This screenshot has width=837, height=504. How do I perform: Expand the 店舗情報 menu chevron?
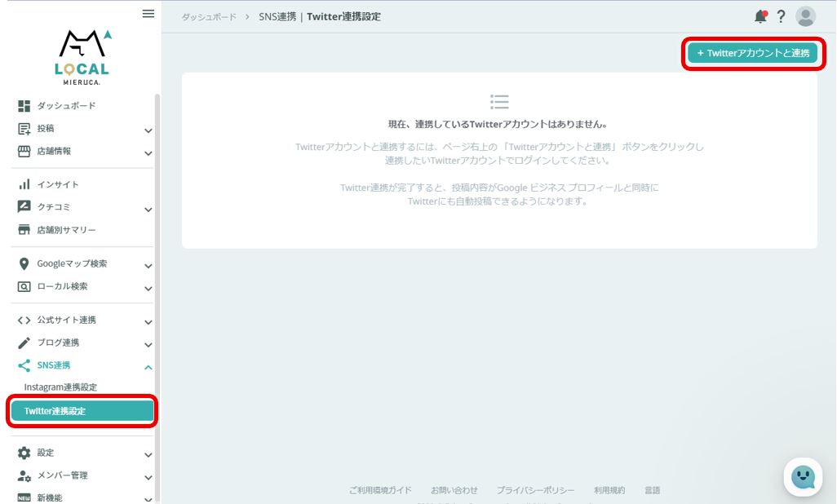pyautogui.click(x=148, y=153)
